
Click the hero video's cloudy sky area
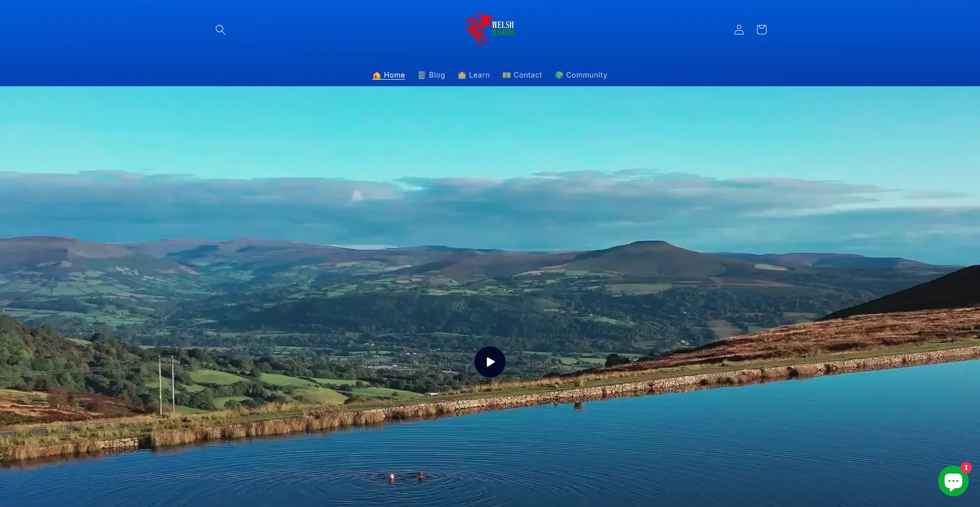pos(490,199)
